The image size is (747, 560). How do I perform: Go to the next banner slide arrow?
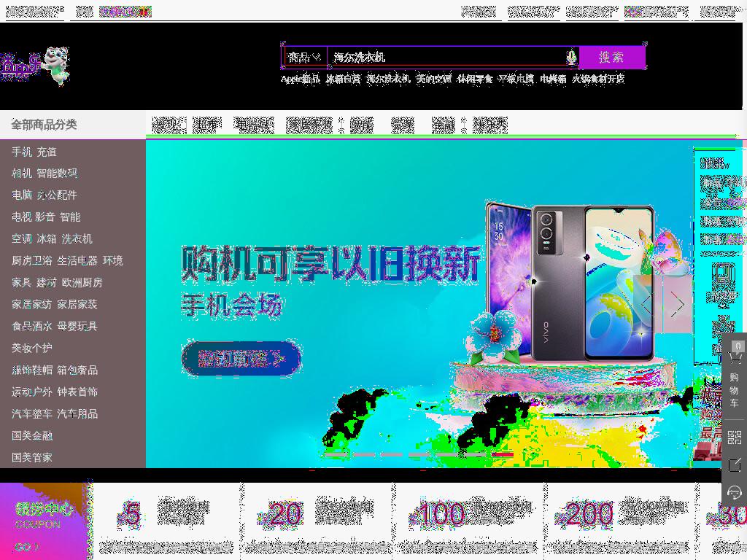pyautogui.click(x=677, y=304)
